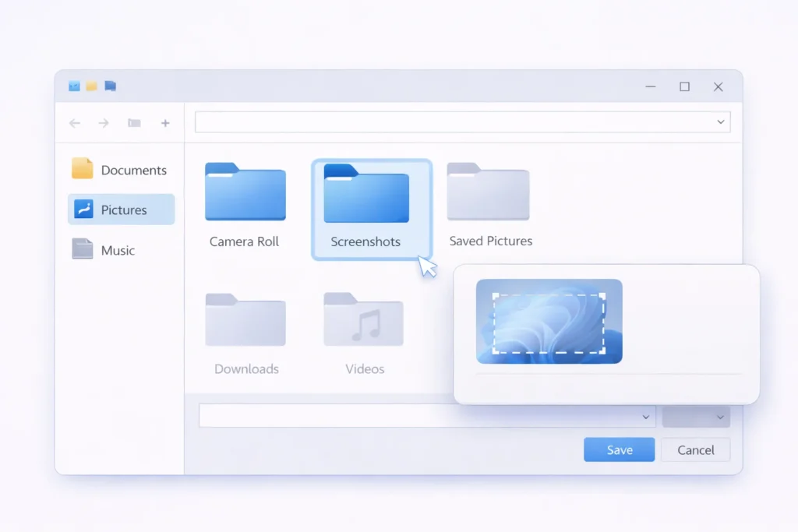Image resolution: width=798 pixels, height=532 pixels.
Task: Click the folder icon next to navigation arrows
Action: tap(134, 123)
